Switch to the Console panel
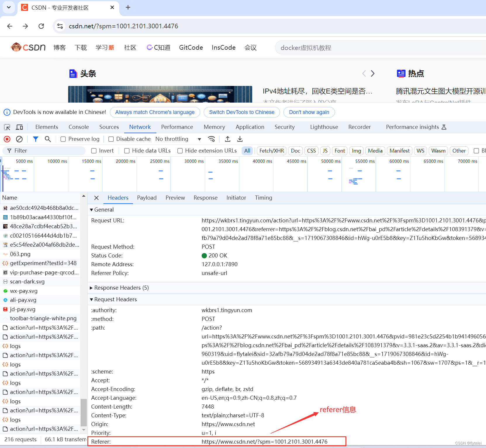This screenshot has width=486, height=448. coord(79,127)
